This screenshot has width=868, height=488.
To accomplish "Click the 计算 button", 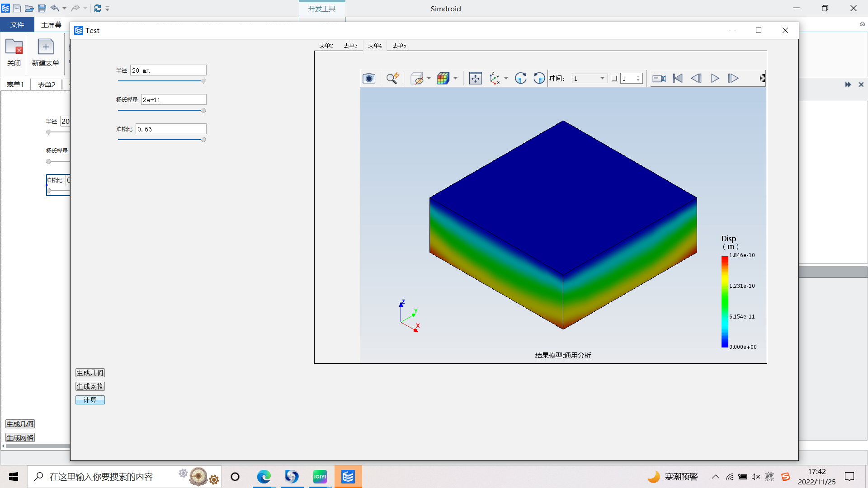I will point(90,400).
